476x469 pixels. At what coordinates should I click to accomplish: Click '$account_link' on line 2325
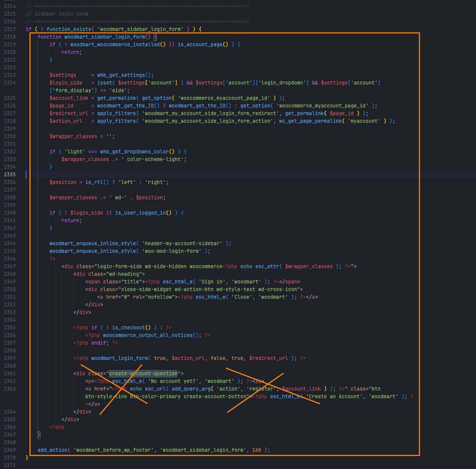[x=69, y=98]
